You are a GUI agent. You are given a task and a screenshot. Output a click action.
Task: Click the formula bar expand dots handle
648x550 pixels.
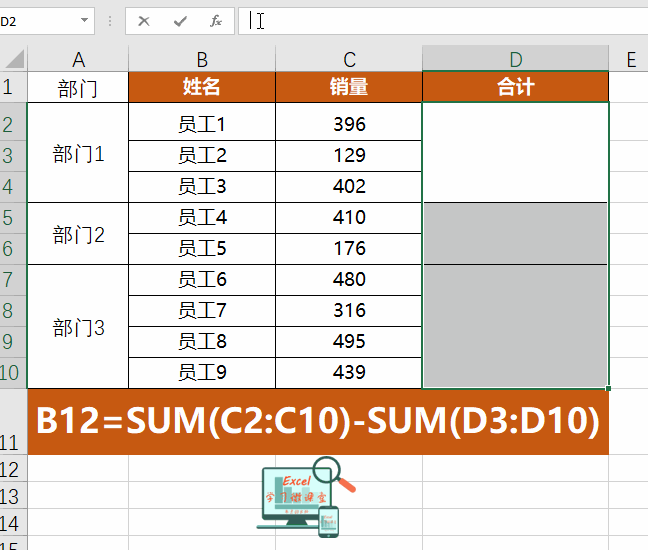click(110, 21)
